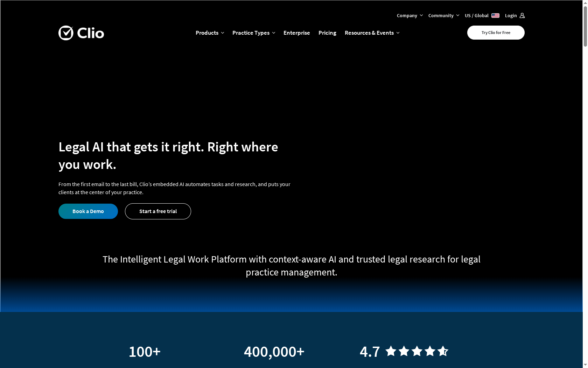Click the Clio logo
This screenshot has width=588, height=368.
(81, 33)
